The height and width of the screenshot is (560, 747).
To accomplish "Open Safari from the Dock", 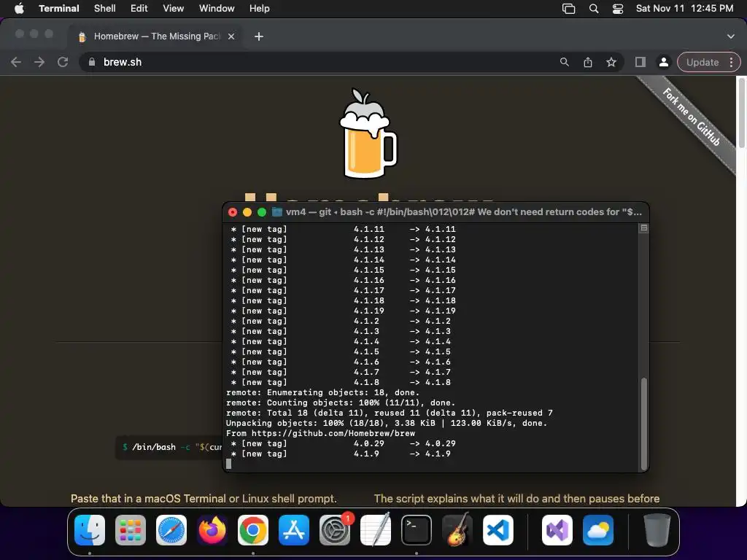I will [171, 530].
